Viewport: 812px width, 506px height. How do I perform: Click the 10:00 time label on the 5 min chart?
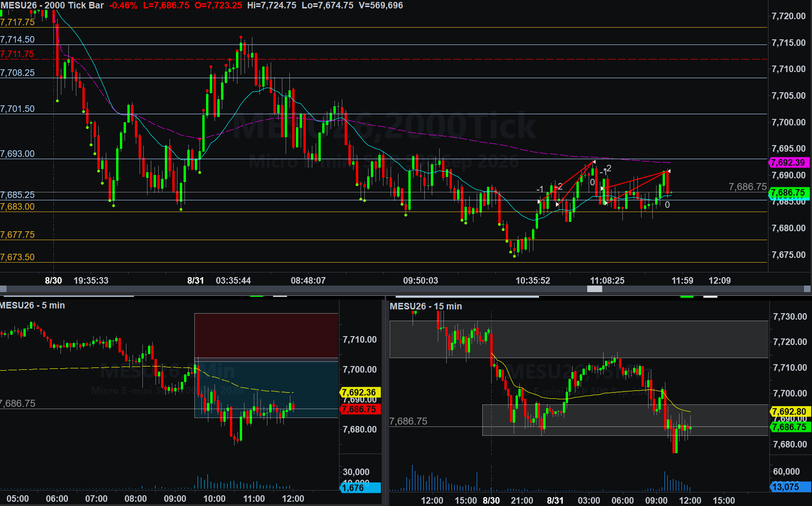[x=214, y=499]
